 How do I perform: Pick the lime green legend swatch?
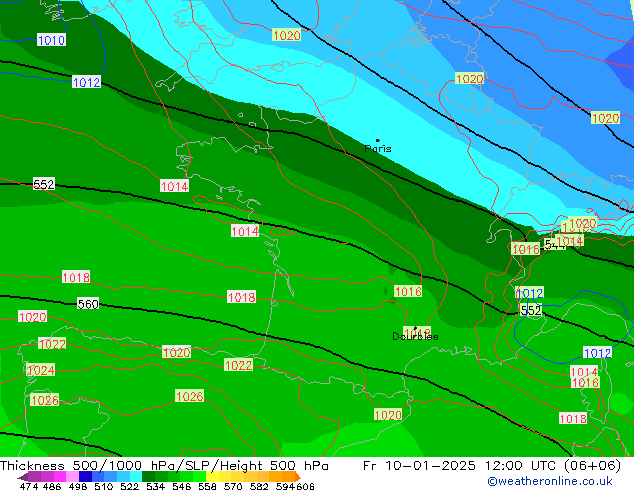coord(199,476)
